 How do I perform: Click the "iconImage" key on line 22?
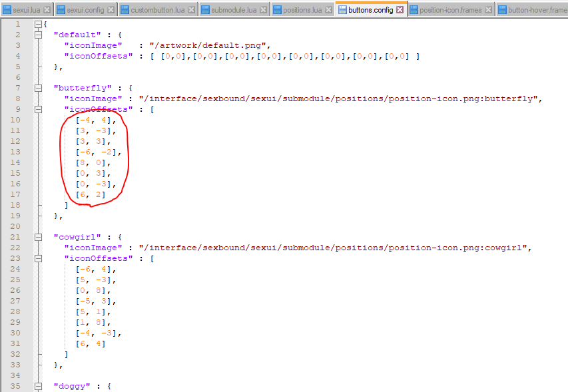[93, 248]
